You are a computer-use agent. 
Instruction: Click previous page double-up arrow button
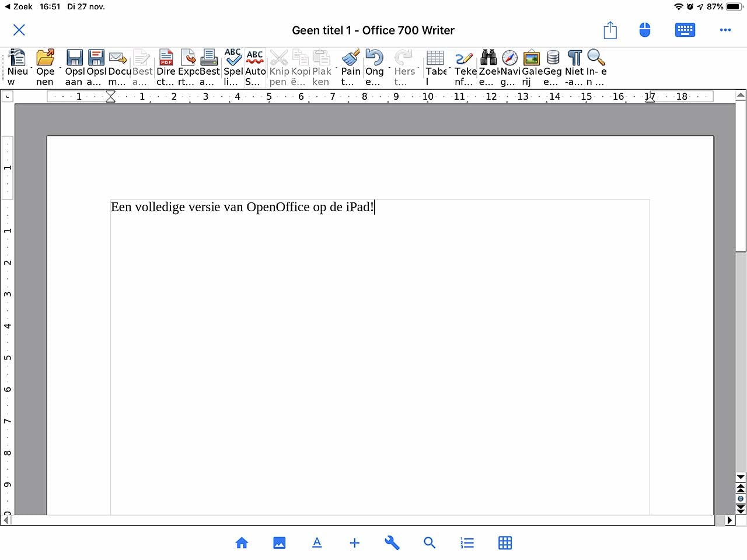coord(741,488)
